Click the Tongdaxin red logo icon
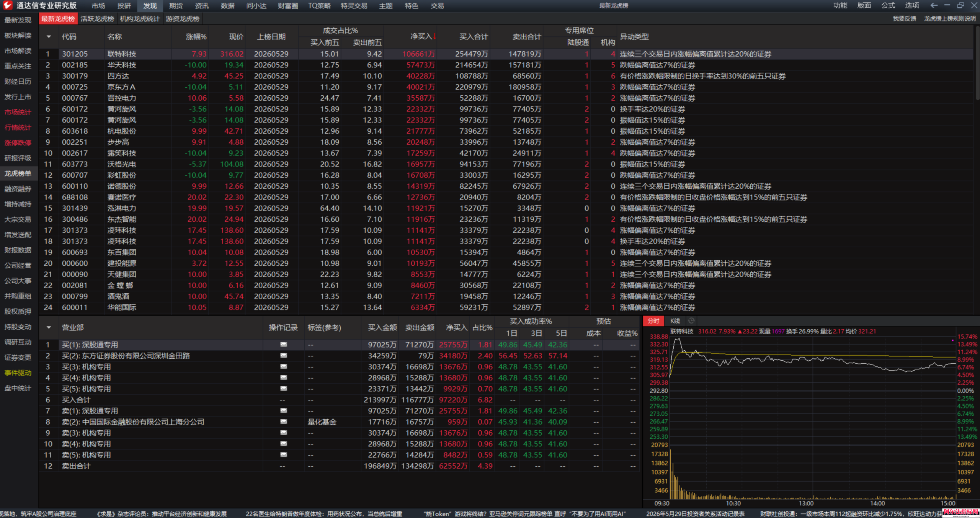This screenshot has width=980, height=518. (7, 5)
